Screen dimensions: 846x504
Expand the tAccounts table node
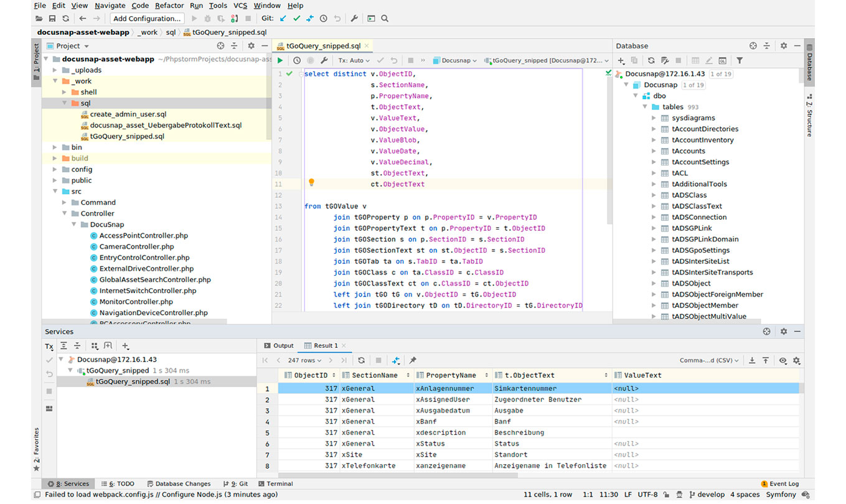(654, 151)
